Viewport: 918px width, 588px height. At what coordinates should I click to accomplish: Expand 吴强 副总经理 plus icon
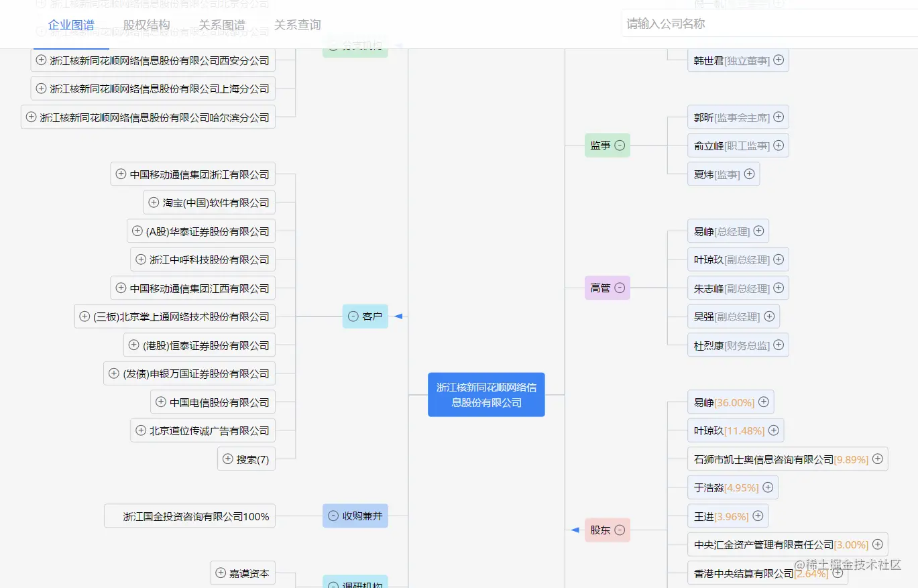769,316
